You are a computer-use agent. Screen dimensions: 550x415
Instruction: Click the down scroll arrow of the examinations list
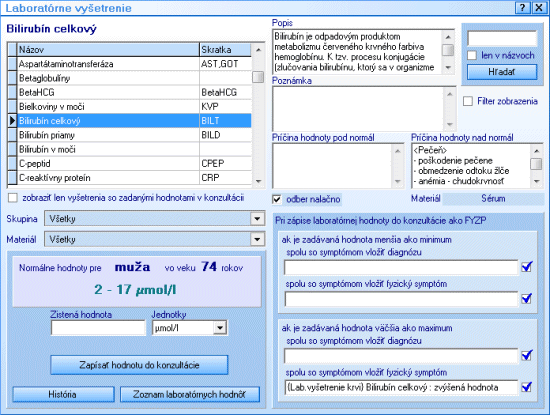(x=259, y=181)
